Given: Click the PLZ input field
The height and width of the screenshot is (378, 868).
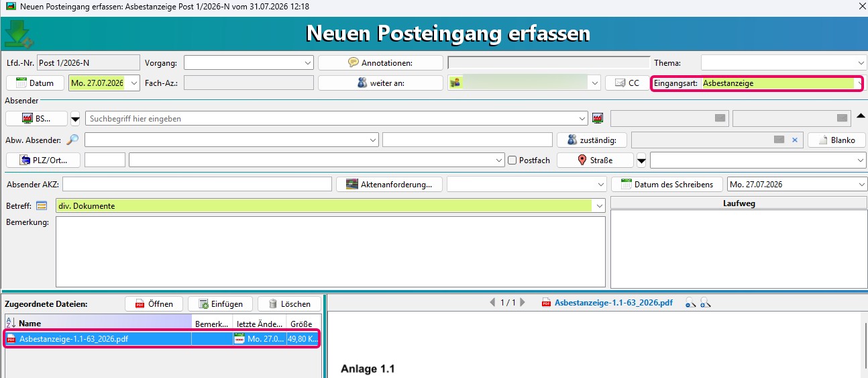Looking at the screenshot, I should tap(105, 160).
